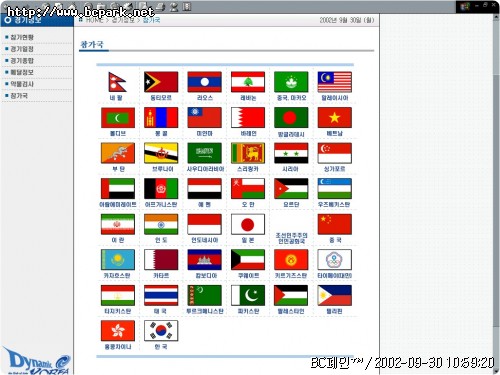Viewport: 500px width, 375px height.
Task: Click the India flag
Action: click(161, 224)
